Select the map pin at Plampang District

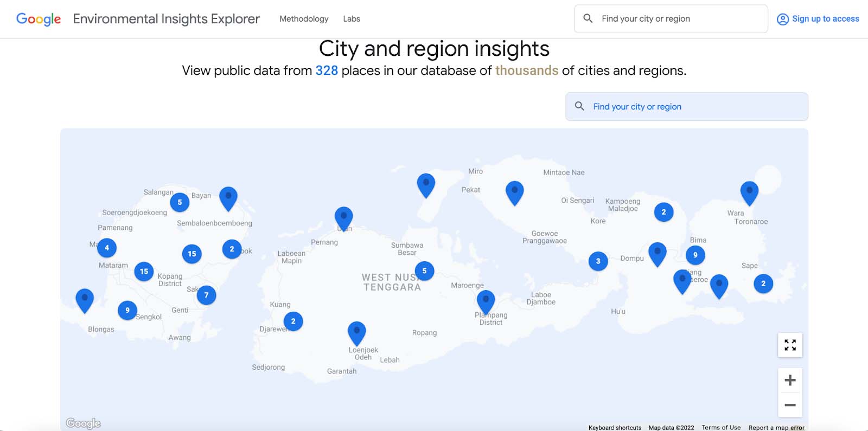click(486, 300)
